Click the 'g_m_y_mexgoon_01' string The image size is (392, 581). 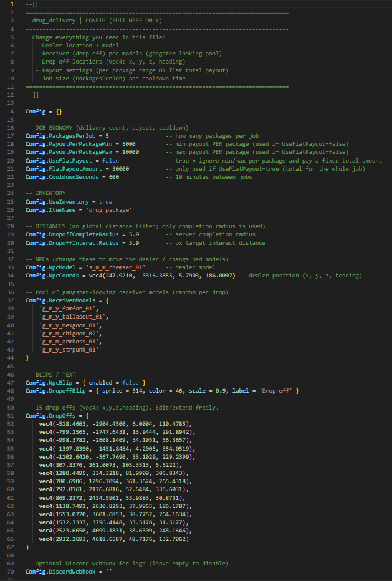(70, 325)
